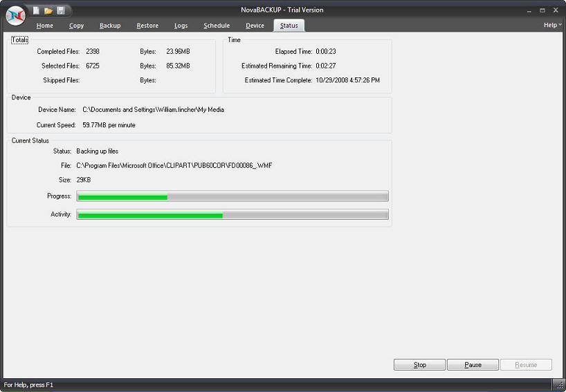
Task: Maximize the NovaBACKUP window
Action: (x=542, y=10)
